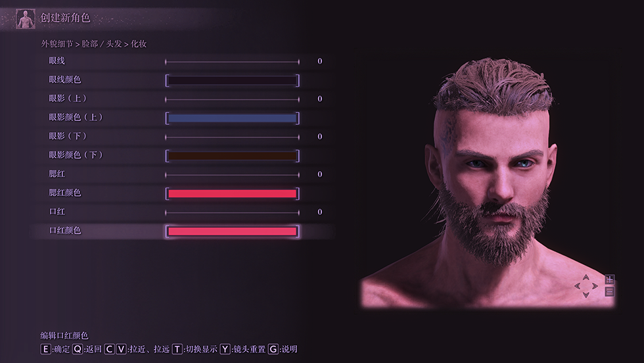This screenshot has width=644, height=363.
Task: Open the blue 眼影颜色（上）swatch
Action: pos(233,118)
